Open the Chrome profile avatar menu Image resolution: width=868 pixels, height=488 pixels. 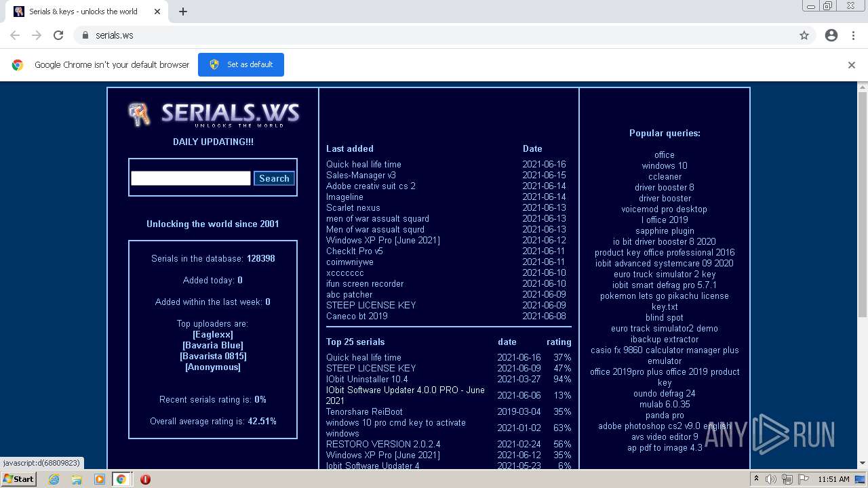click(831, 35)
